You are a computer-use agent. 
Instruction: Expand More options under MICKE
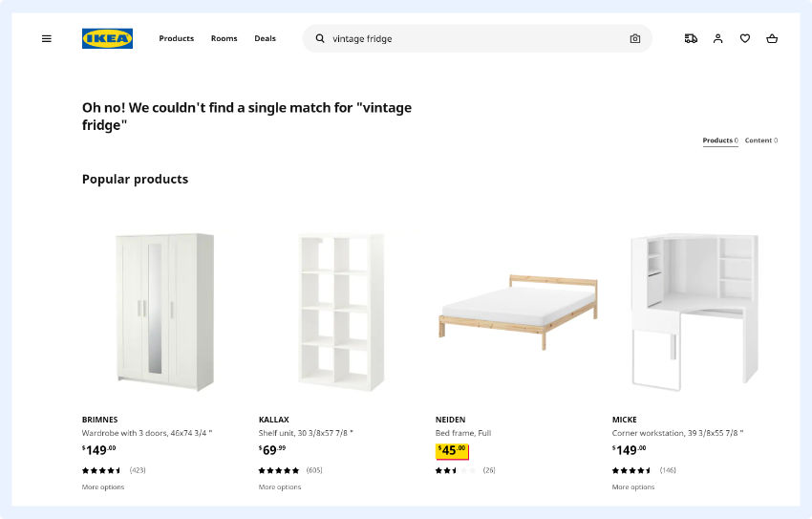pyautogui.click(x=633, y=487)
